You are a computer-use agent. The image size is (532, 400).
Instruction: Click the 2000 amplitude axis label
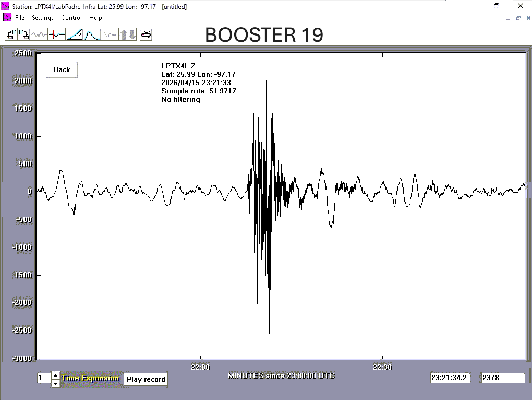[23, 81]
